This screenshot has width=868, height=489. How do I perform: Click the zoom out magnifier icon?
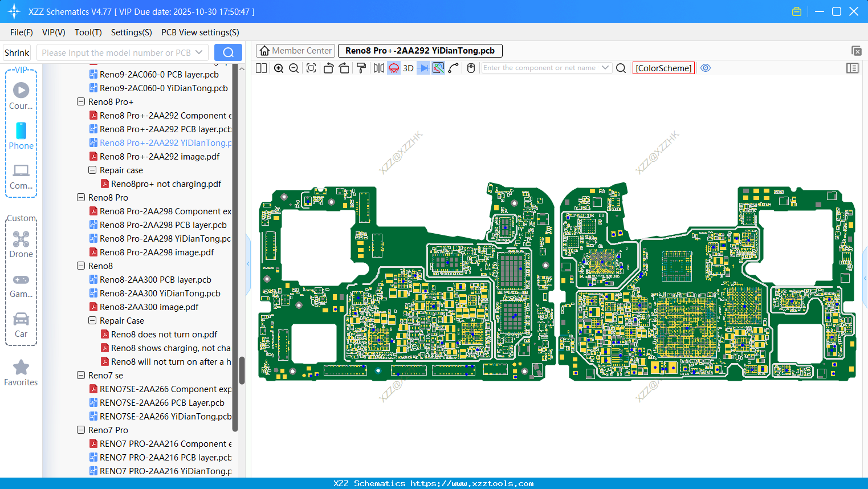pyautogui.click(x=294, y=68)
